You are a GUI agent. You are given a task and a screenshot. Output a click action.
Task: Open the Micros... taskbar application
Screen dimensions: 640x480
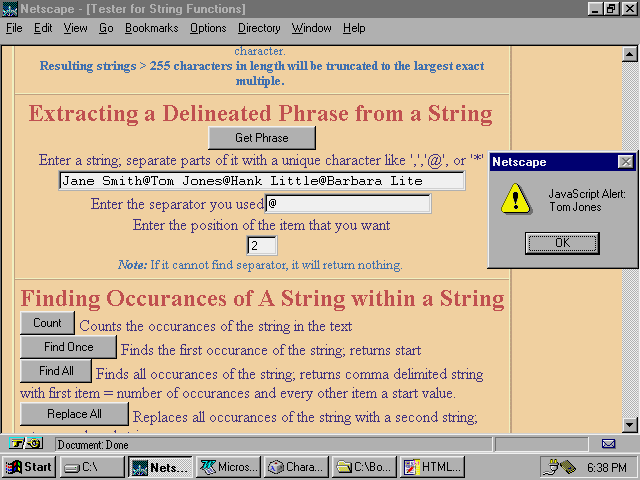pos(228,467)
